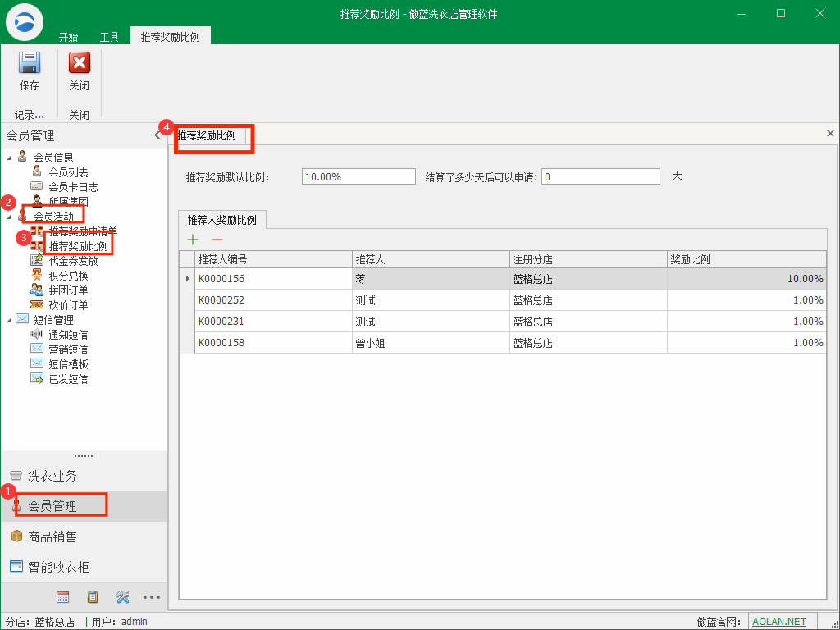The height and width of the screenshot is (630, 840).
Task: Open 会员列表 in the tree
Action: [69, 172]
